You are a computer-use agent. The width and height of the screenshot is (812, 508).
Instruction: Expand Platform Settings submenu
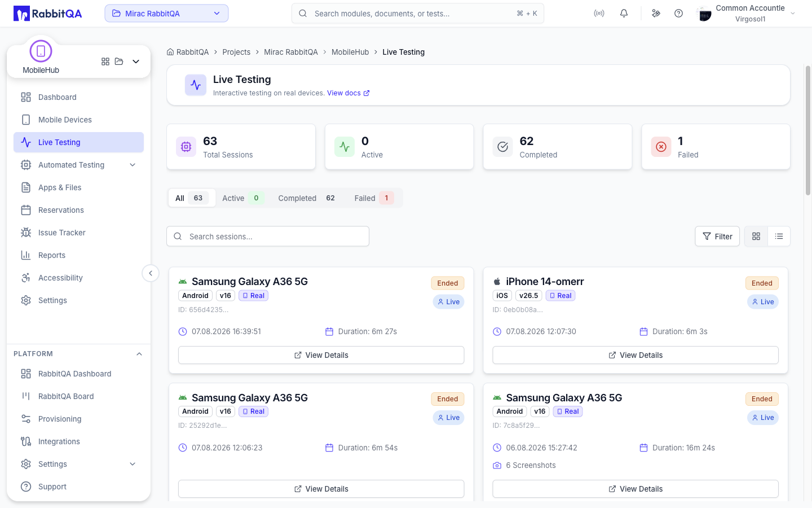[x=78, y=464]
